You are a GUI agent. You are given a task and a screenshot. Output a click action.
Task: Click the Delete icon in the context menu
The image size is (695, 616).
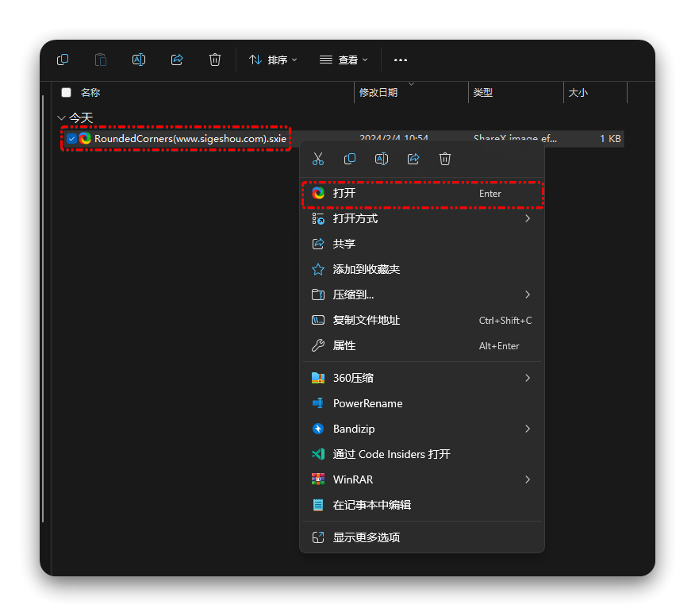445,159
